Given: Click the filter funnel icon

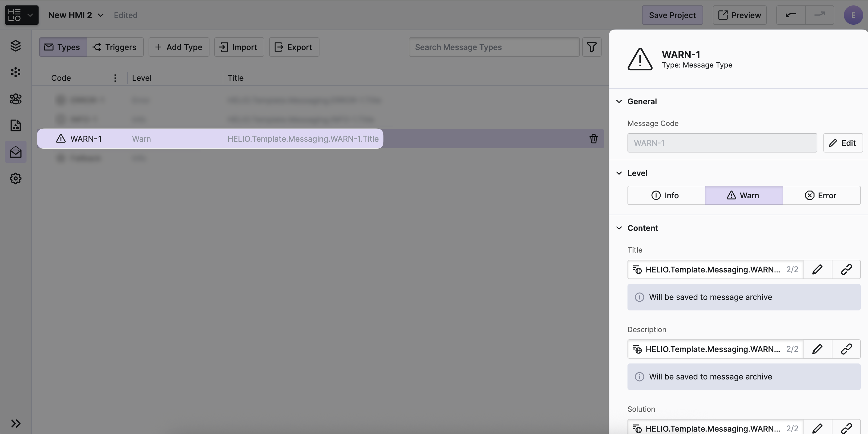Looking at the screenshot, I should click(592, 47).
